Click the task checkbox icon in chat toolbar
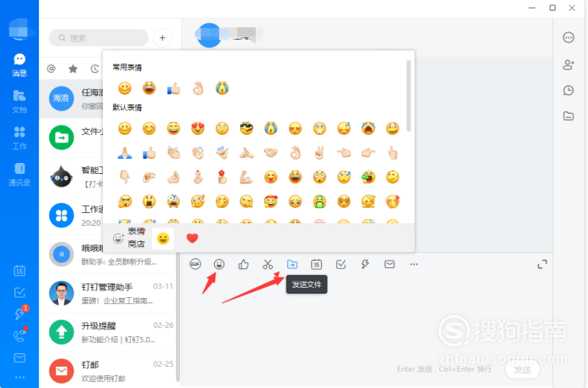Viewport: 588px width, 388px height. (x=341, y=264)
